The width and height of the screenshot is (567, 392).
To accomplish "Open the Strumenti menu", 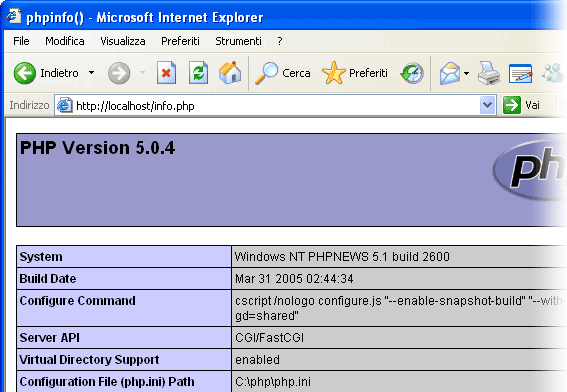I will pyautogui.click(x=238, y=41).
